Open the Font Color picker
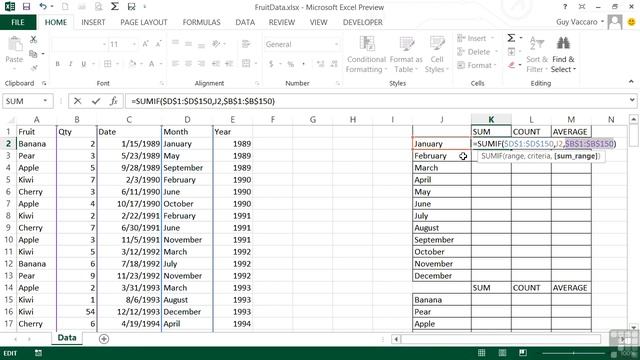Viewport: 640px width, 360px height. pos(151,64)
